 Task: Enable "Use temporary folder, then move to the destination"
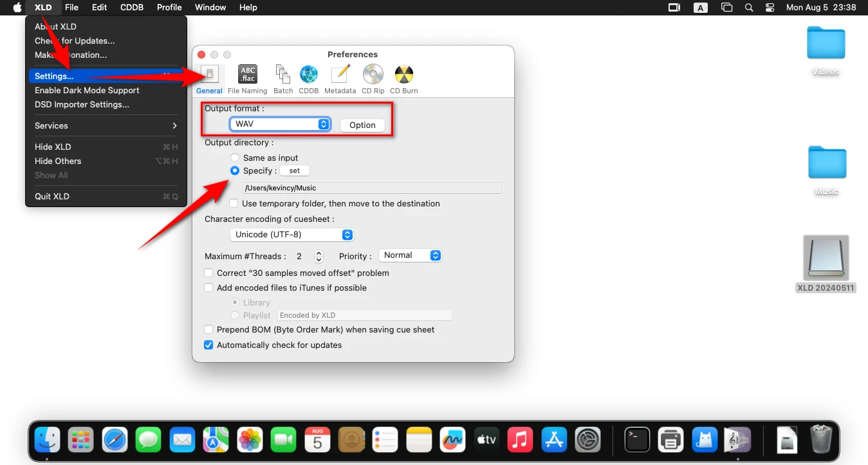point(234,203)
